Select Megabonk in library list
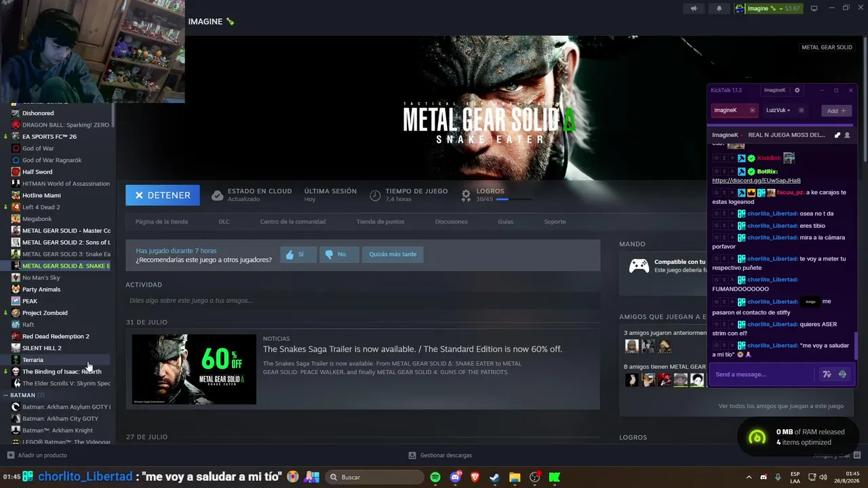Screen dimensions: 868x488 pyautogui.click(x=37, y=219)
